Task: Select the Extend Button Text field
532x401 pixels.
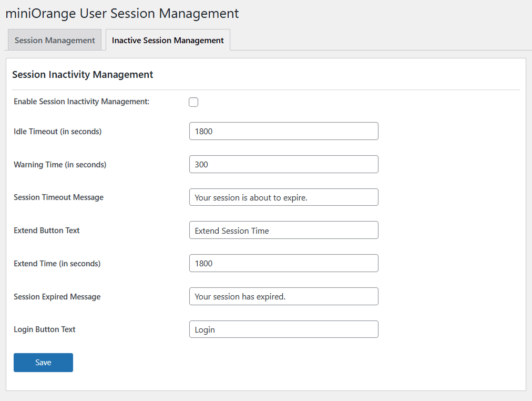Action: (284, 230)
